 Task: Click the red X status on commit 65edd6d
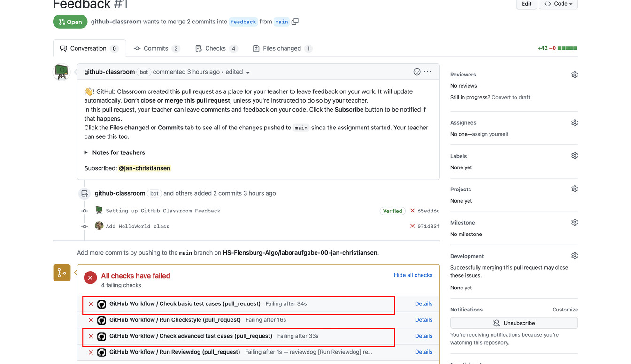tap(412, 211)
